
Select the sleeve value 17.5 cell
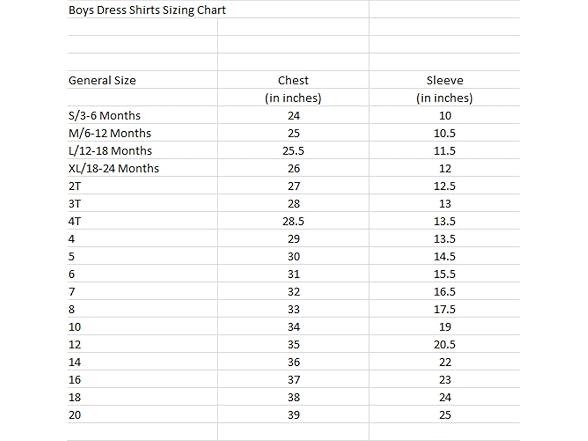(445, 309)
